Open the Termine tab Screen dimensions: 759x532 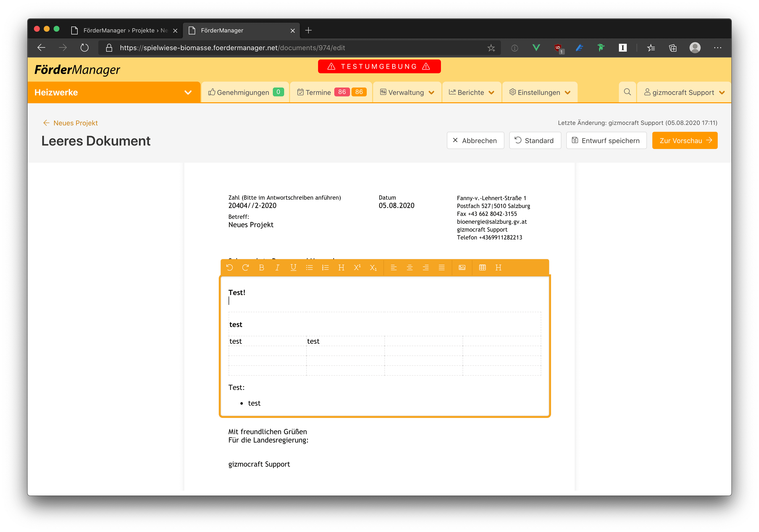coord(331,92)
